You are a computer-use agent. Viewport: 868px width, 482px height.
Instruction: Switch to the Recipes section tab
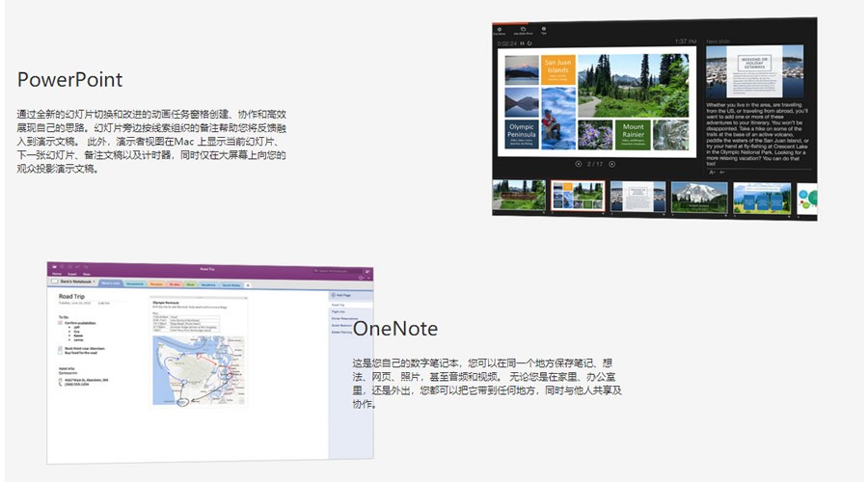pyautogui.click(x=156, y=284)
